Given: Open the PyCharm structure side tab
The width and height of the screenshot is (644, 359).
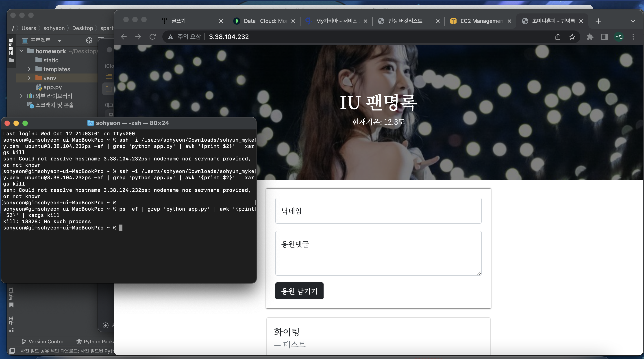Looking at the screenshot, I should tap(11, 324).
